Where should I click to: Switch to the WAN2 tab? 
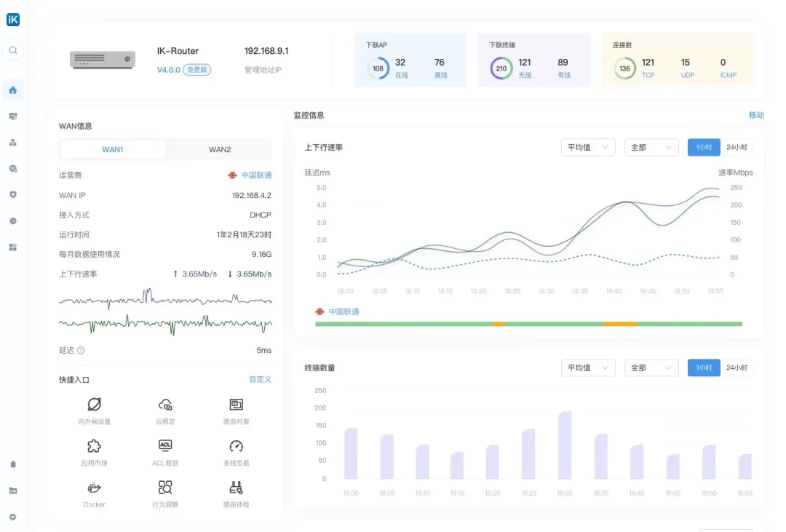pyautogui.click(x=220, y=149)
